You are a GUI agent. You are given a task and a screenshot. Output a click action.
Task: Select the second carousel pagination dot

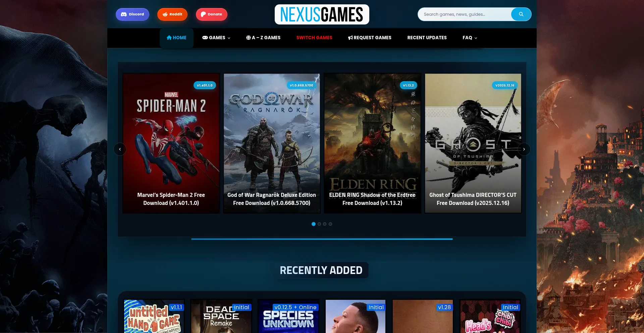click(319, 224)
